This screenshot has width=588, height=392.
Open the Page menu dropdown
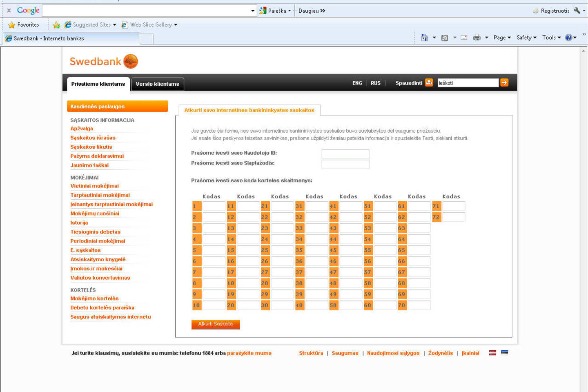502,38
